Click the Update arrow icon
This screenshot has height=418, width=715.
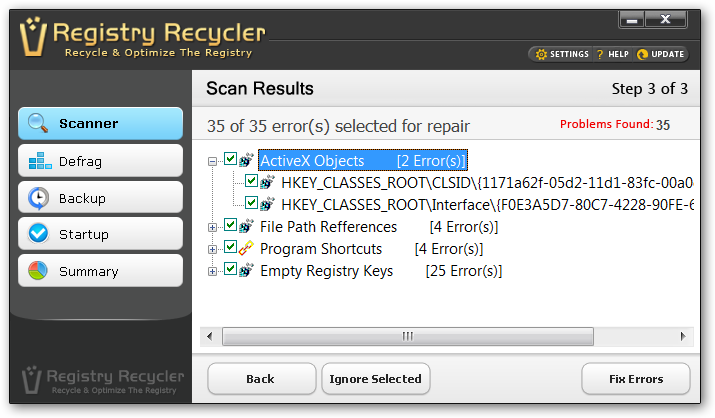click(642, 54)
